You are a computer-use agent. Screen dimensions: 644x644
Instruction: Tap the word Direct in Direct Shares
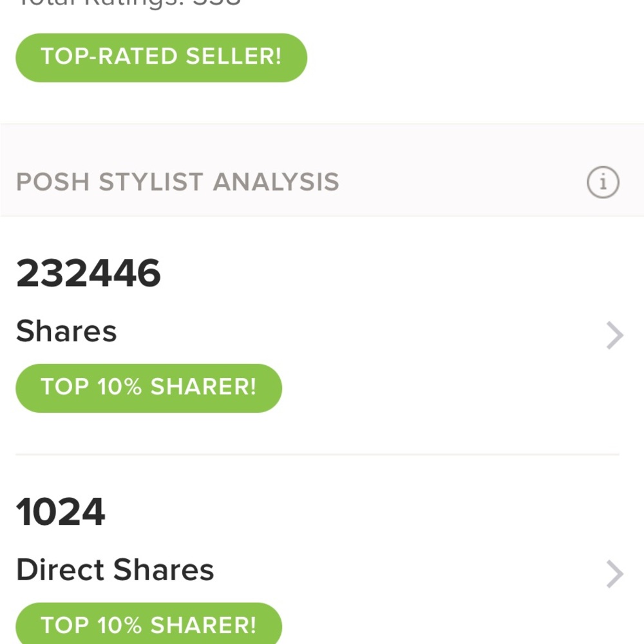tap(61, 570)
